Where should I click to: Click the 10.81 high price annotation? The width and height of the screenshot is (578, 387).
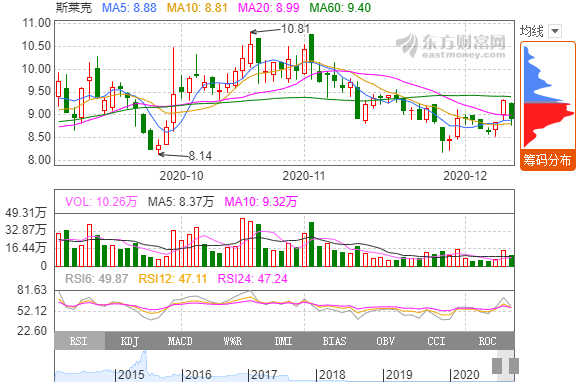point(295,28)
